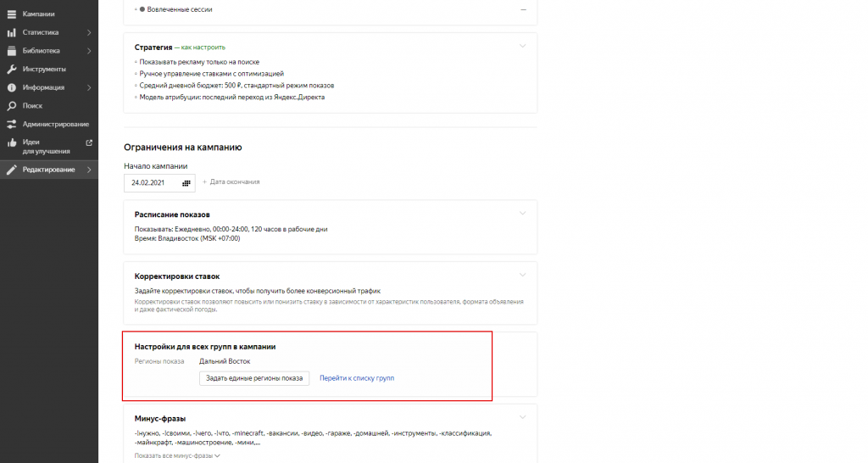Show all minus phrases via Показать все минус-фразы
868x463 pixels.
pyautogui.click(x=177, y=456)
